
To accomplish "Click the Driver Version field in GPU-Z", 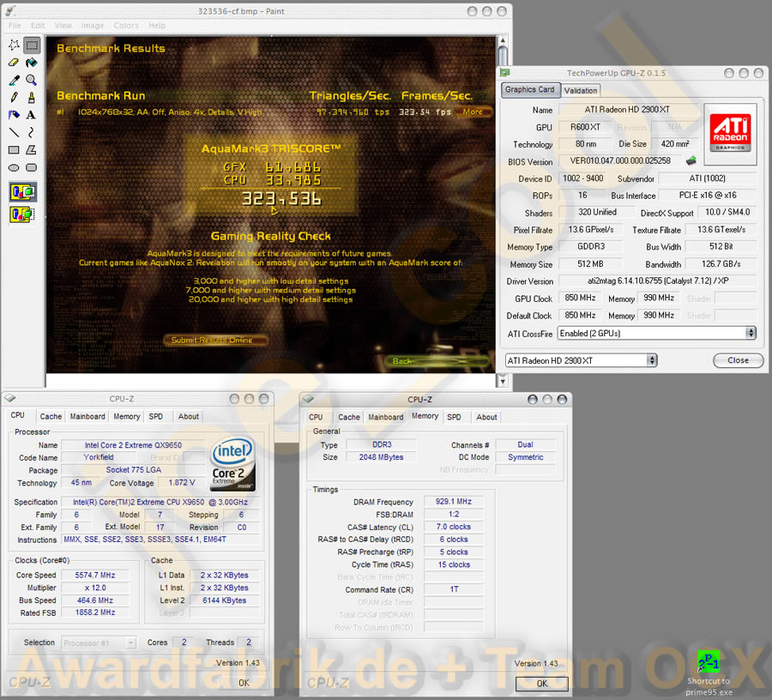I will coord(657,281).
